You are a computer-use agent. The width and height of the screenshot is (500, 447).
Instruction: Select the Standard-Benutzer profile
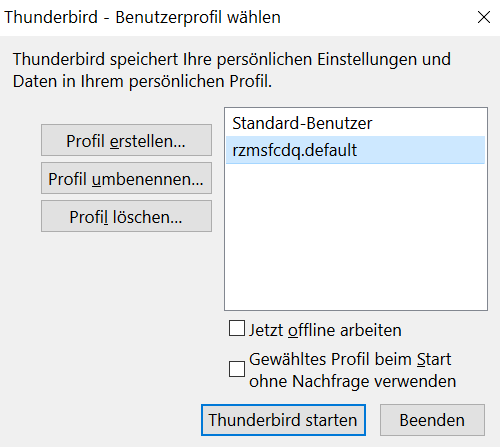click(355, 123)
